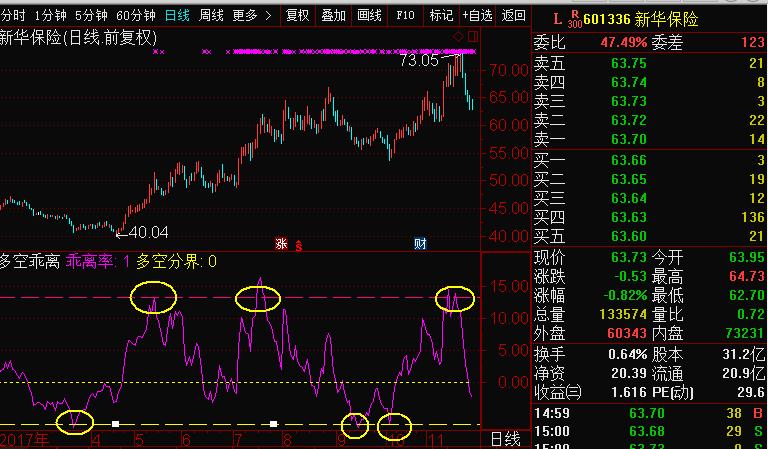The width and height of the screenshot is (768, 449).
Task: Click the 卖三 price 63.73
Action: 629,101
